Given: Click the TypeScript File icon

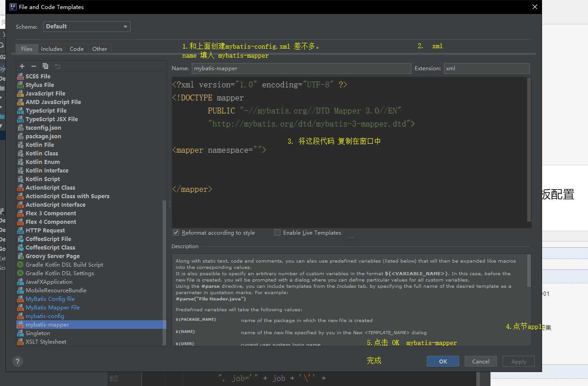Looking at the screenshot, I should tap(20, 111).
